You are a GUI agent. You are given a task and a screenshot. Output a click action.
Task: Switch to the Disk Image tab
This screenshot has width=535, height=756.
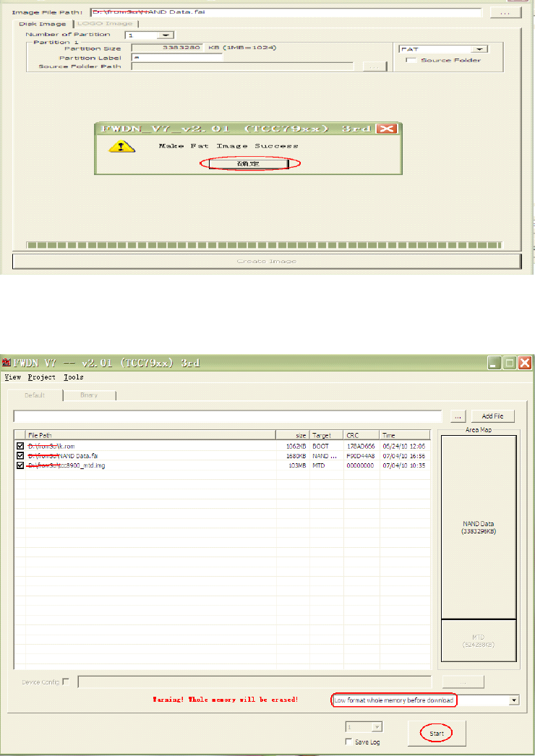point(43,24)
